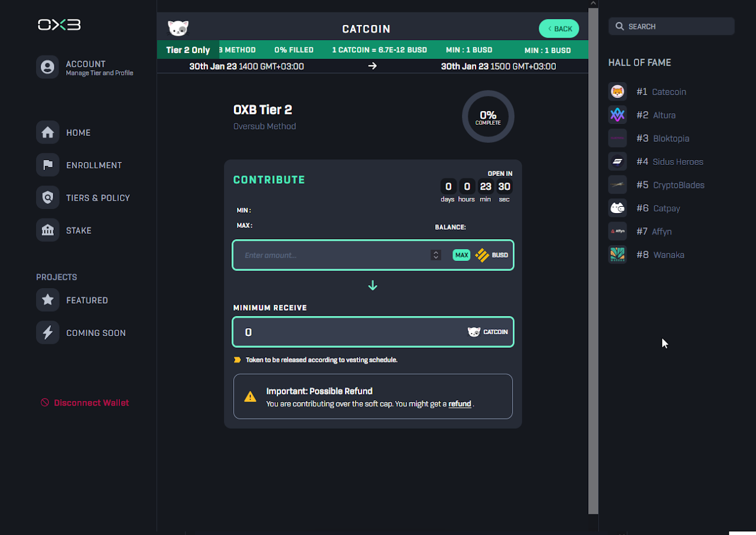The image size is (756, 535).
Task: Click the '0% FILLED' text
Action: 294,50
